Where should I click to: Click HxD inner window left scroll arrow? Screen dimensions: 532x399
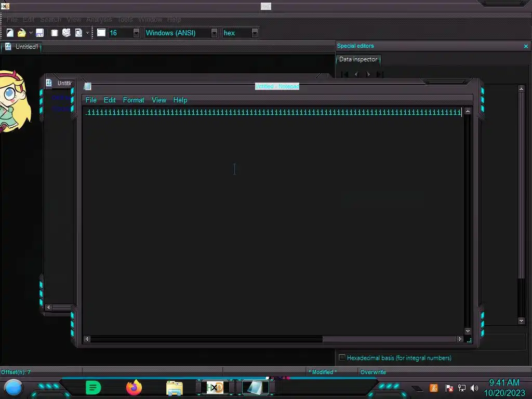[x=48, y=307]
